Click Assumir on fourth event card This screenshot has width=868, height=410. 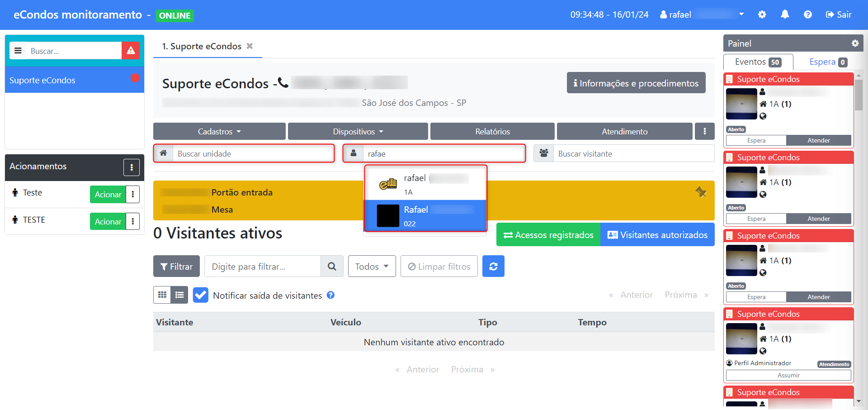click(x=788, y=375)
